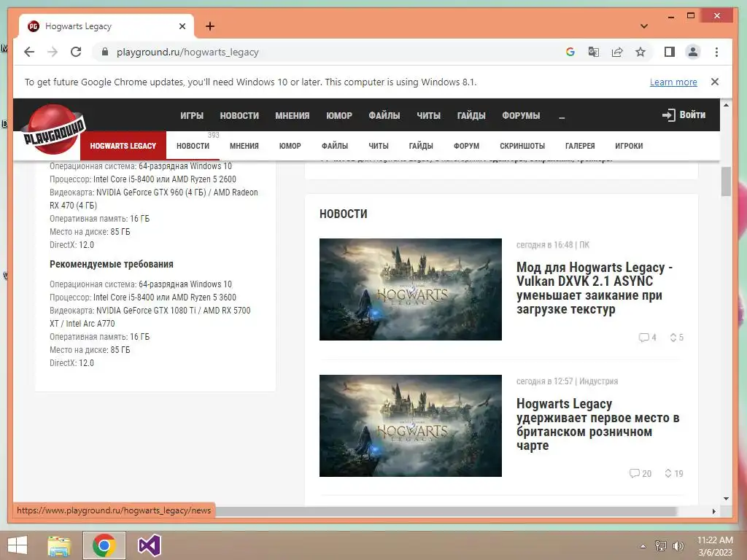Open ЮМОР in the top black menu
Image resolution: width=747 pixels, height=560 pixels.
[338, 116]
